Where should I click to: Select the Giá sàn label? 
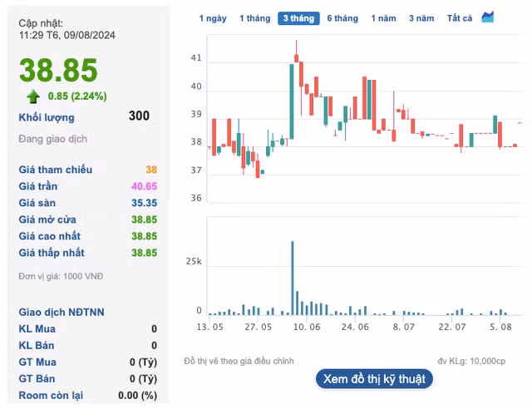coord(37,203)
